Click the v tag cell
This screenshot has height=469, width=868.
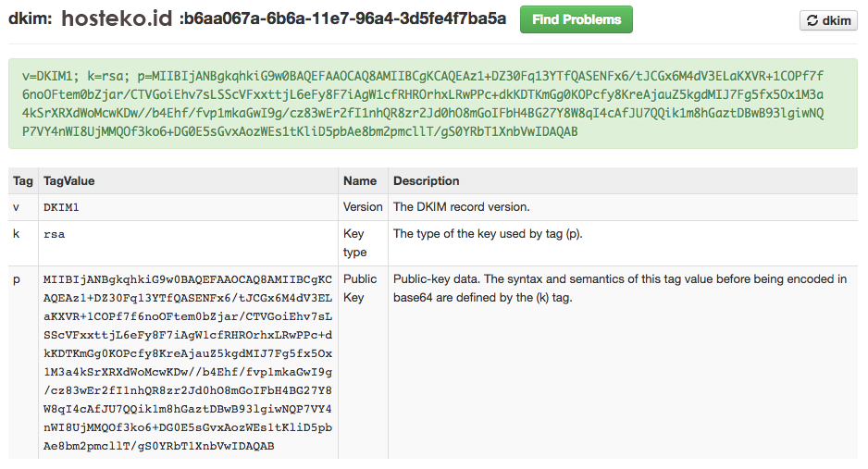(17, 207)
